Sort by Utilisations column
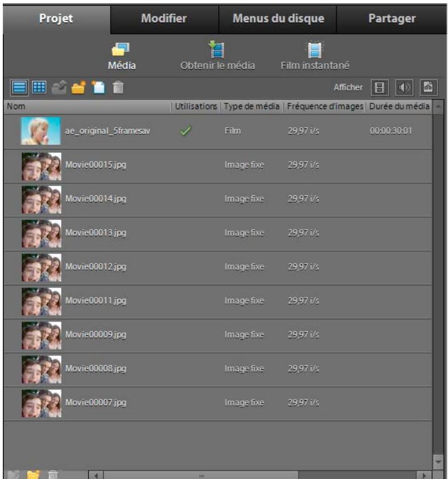This screenshot has width=448, height=479. [x=196, y=107]
